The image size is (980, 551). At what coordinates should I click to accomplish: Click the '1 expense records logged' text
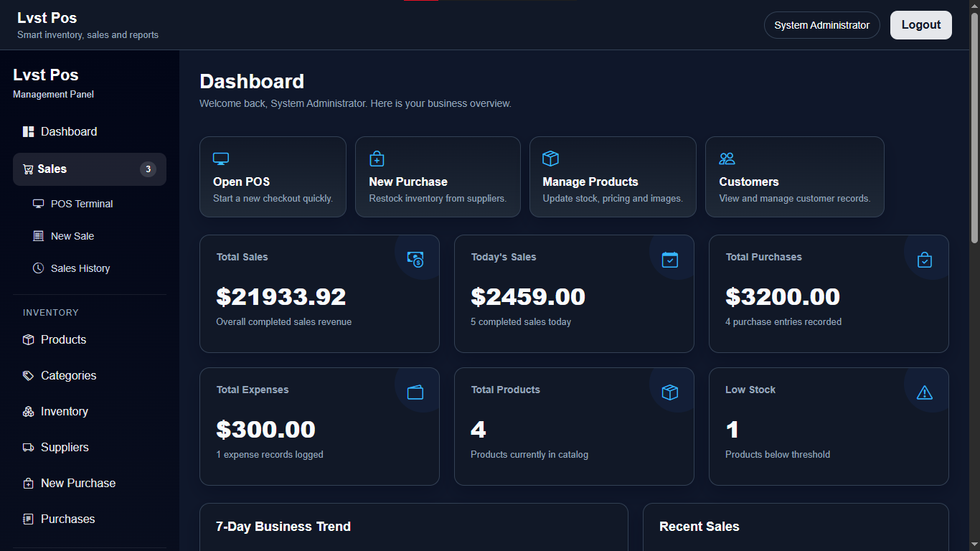pos(270,455)
